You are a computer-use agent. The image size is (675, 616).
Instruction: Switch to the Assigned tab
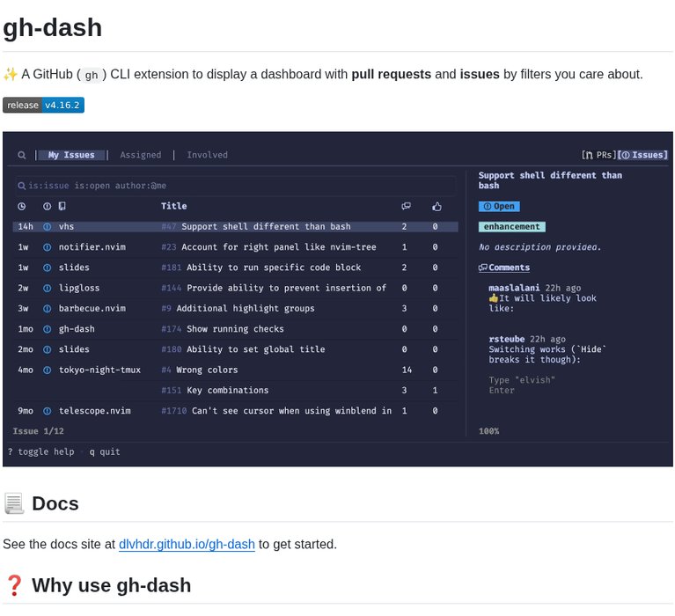[141, 155]
